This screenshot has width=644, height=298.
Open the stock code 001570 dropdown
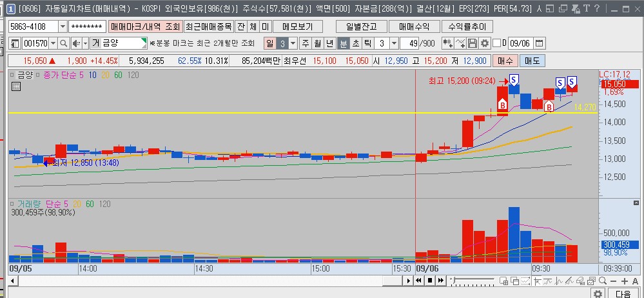coord(54,43)
